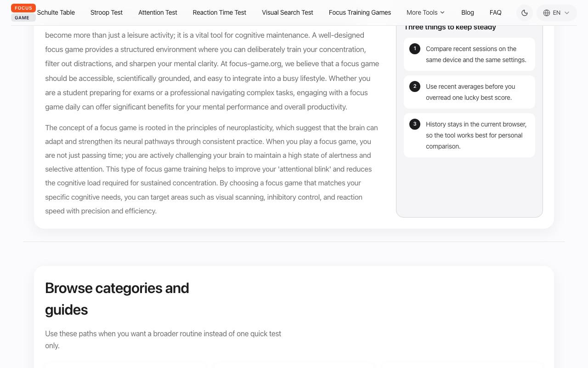Click the number 2 step badge
The width and height of the screenshot is (588, 368).
point(415,86)
